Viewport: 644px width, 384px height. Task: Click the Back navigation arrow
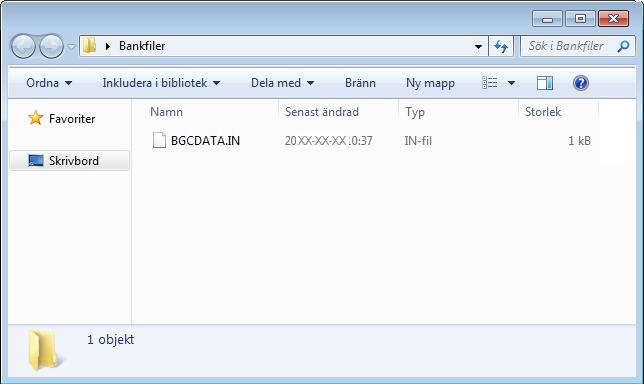23,46
